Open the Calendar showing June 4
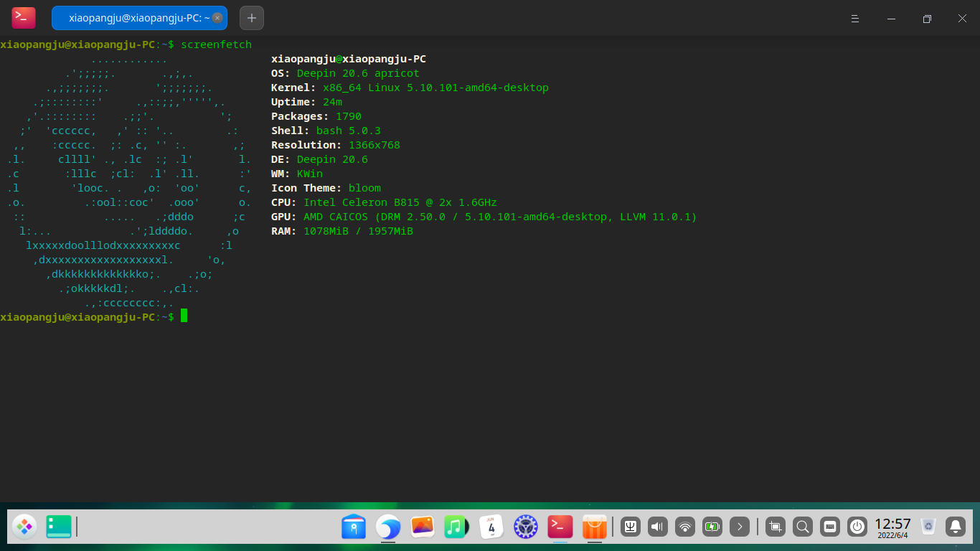This screenshot has width=980, height=551. point(491,527)
